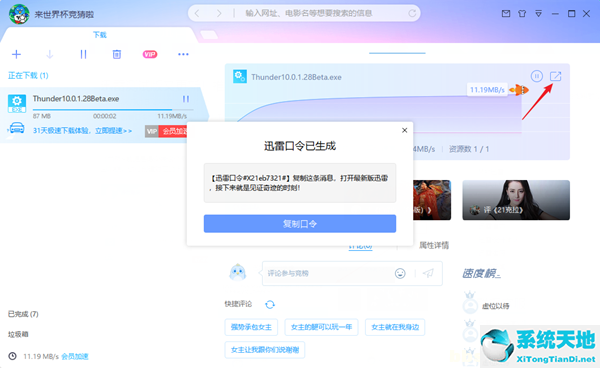The height and width of the screenshot is (368, 600).
Task: Click the red 会员加速 VIP button
Action: (x=172, y=131)
